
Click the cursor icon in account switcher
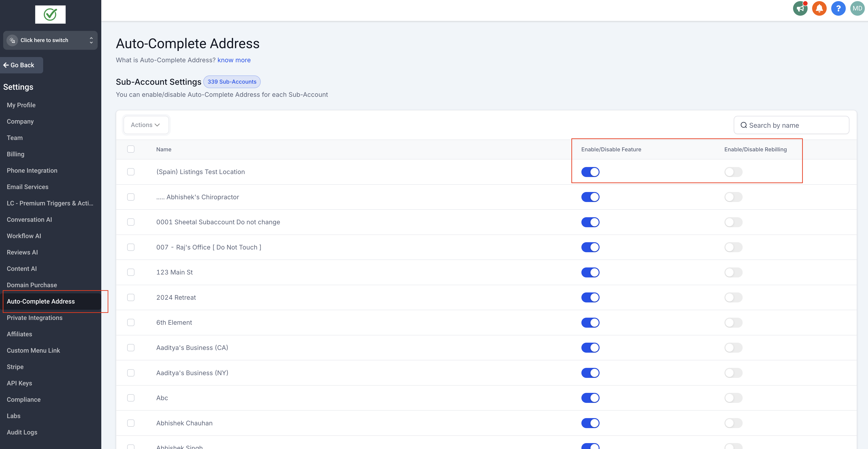pos(12,40)
